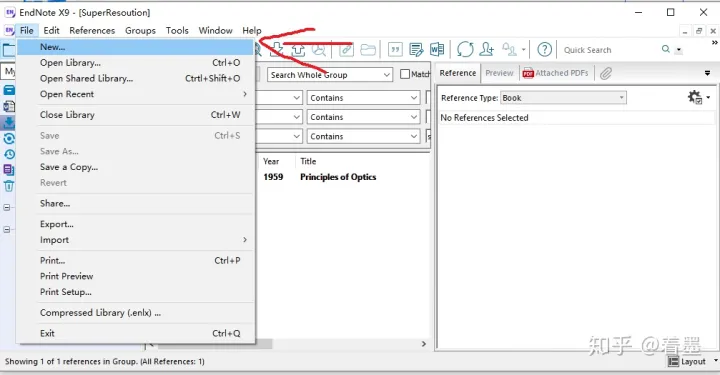Click the horizontal scrollbar right arrow
Image resolution: width=720 pixels, height=375 pixels.
(x=424, y=344)
